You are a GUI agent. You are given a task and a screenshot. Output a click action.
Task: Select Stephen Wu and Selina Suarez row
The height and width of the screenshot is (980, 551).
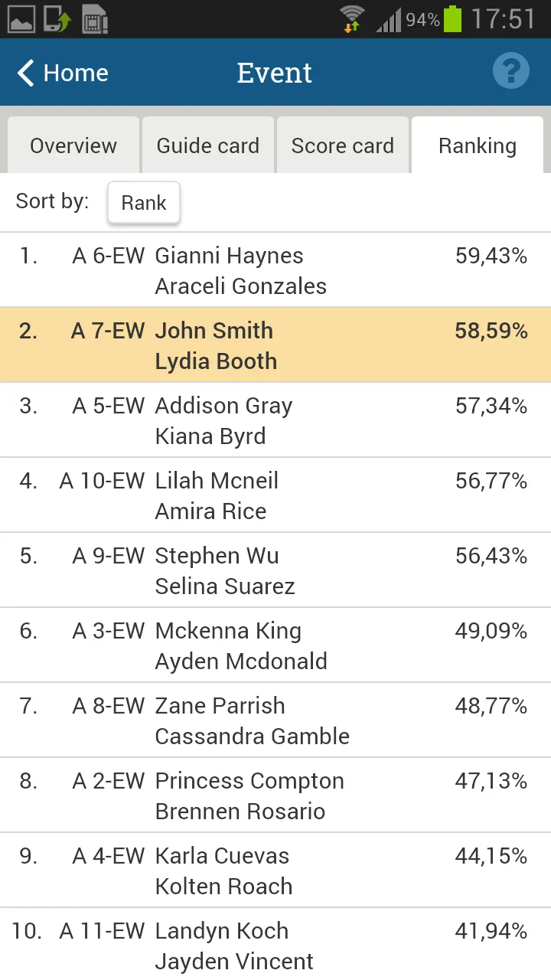click(x=275, y=570)
